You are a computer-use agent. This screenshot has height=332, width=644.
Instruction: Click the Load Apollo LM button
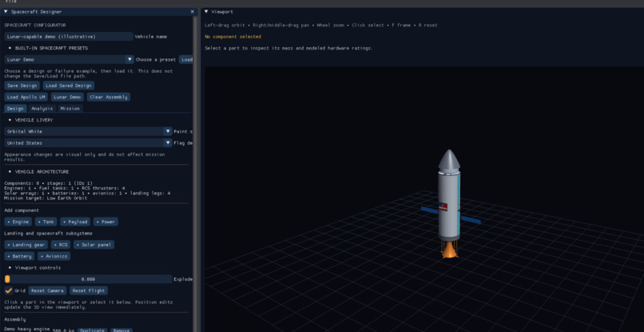26,97
